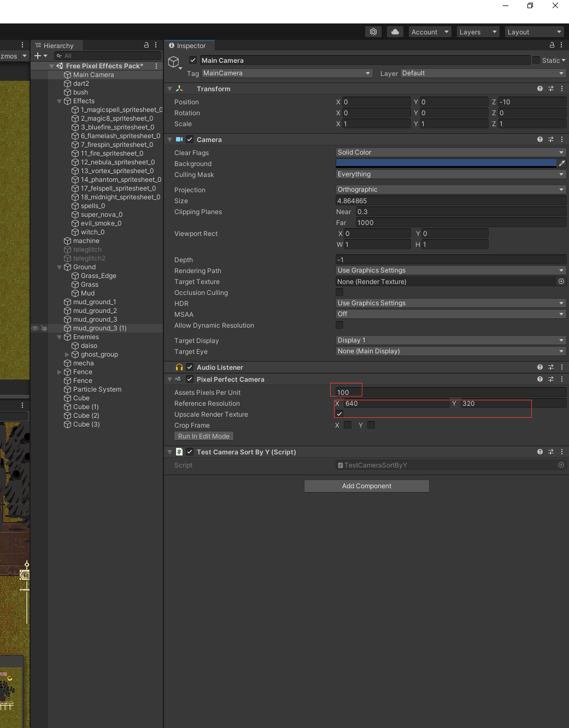Click the Add Component button

click(366, 486)
